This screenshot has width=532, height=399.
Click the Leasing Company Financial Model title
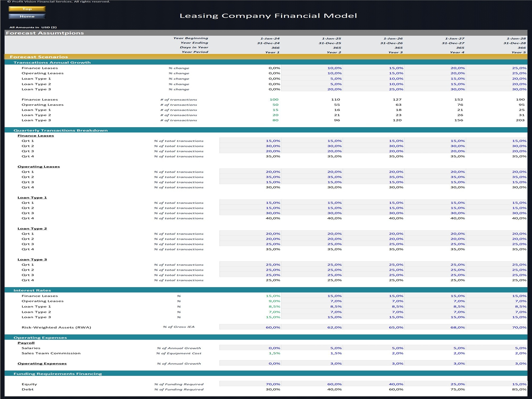[268, 16]
